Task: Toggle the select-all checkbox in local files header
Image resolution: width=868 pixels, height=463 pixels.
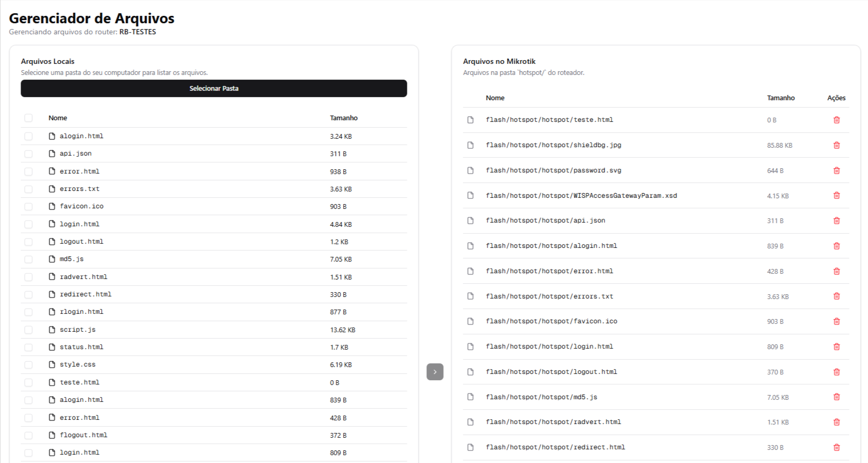Action: [x=28, y=118]
